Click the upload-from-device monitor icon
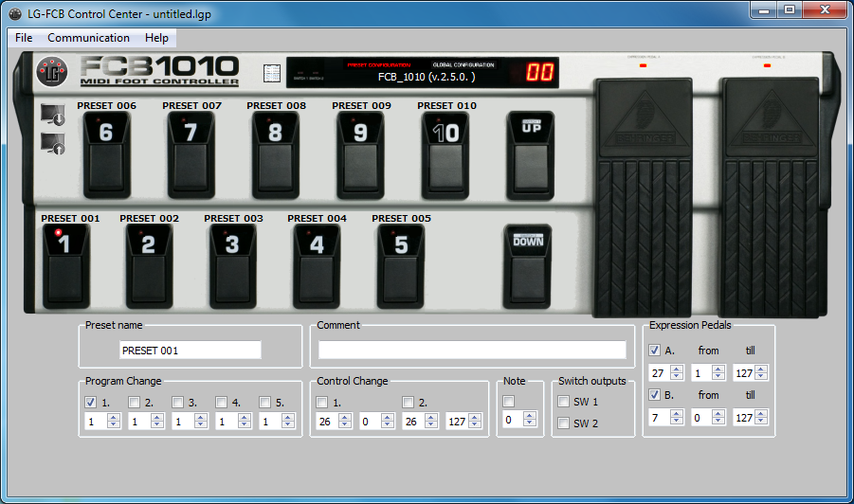The image size is (854, 504). (x=53, y=144)
